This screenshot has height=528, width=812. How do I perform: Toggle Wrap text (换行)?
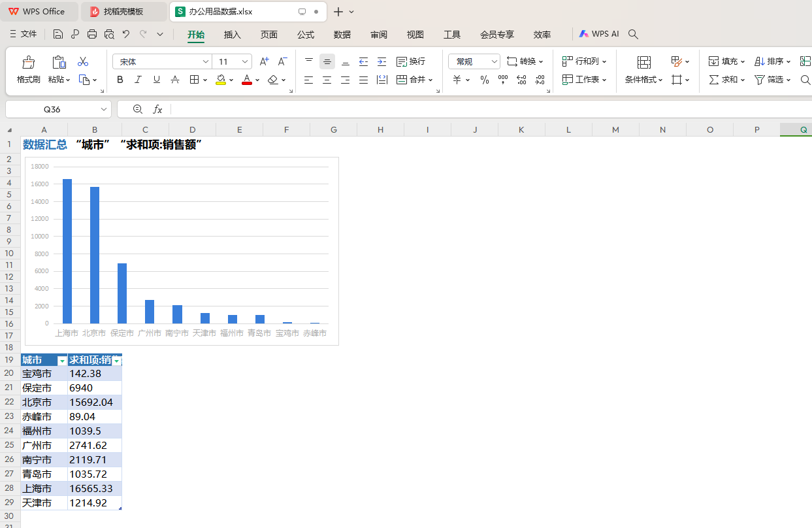click(x=411, y=61)
